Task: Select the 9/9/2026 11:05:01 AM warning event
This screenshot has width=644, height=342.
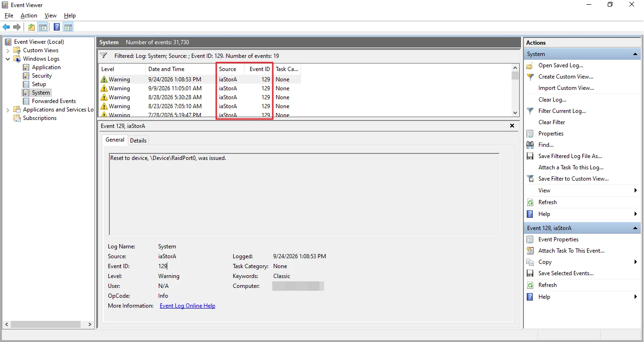Action: [x=199, y=88]
